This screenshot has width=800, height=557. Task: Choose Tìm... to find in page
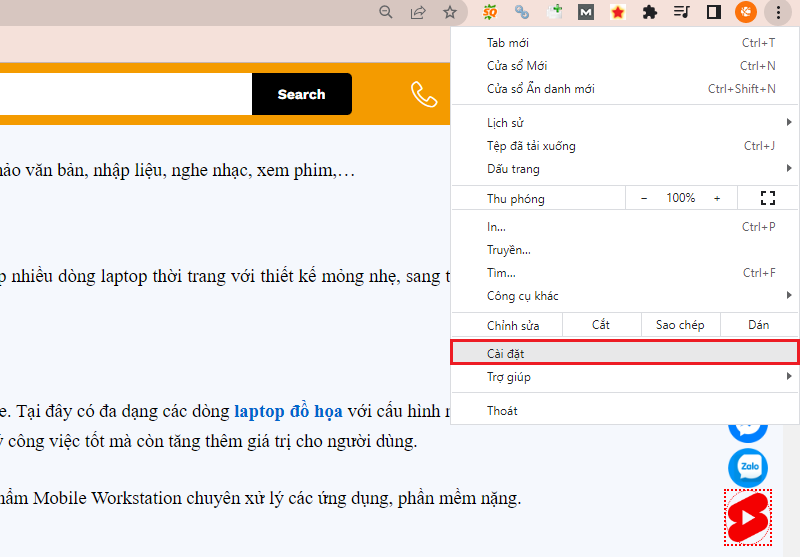coord(624,273)
